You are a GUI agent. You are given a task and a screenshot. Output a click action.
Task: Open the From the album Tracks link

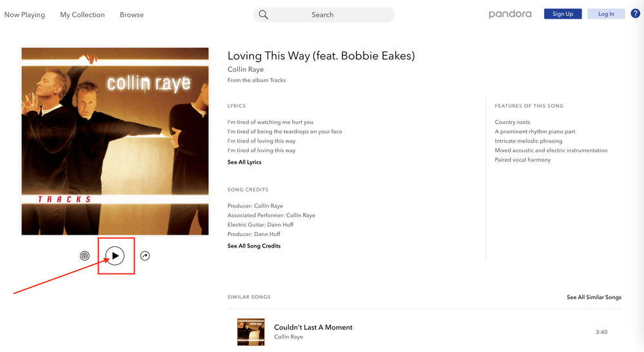pos(257,80)
